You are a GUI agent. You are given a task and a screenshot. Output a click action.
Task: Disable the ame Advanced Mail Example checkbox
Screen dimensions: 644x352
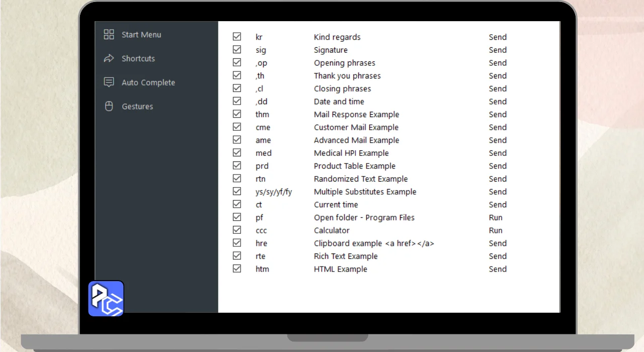click(237, 140)
